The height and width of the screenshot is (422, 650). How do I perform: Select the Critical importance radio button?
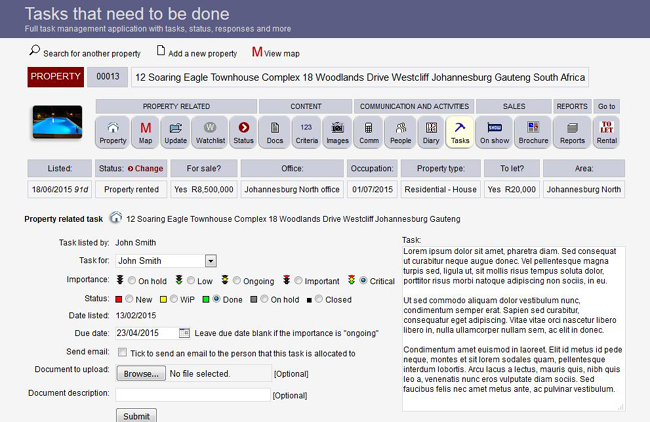coord(363,281)
